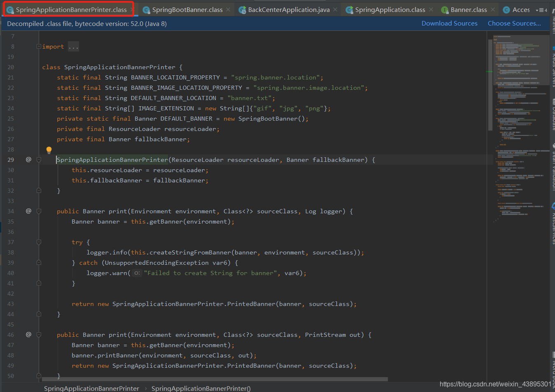Click the Download Sources link
Viewport: 555px width, 392px height.
click(450, 23)
